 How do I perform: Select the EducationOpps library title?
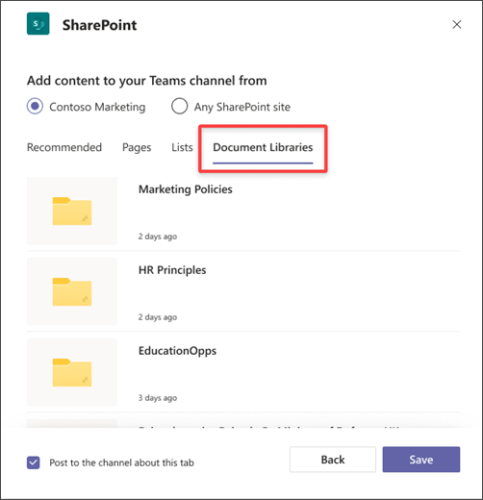177,351
